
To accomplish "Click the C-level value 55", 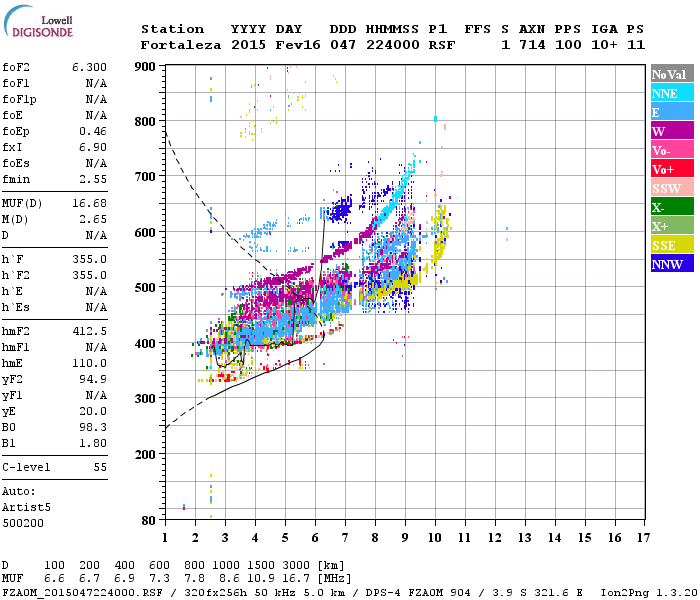I will (x=100, y=468).
